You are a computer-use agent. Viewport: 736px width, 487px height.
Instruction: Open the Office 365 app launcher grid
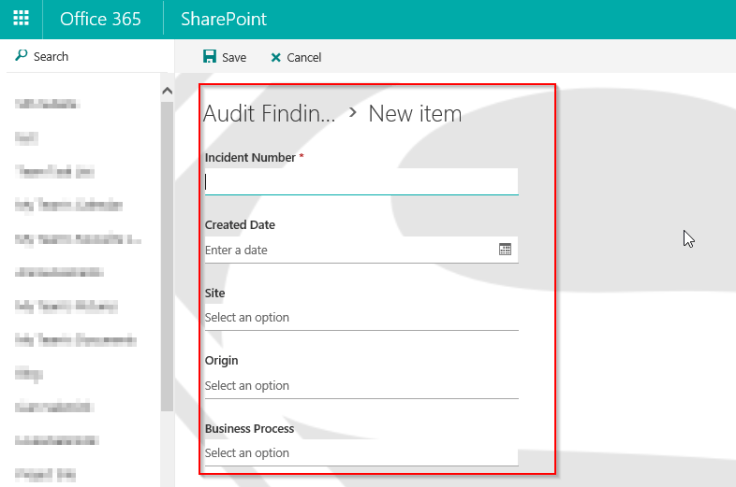[21, 19]
